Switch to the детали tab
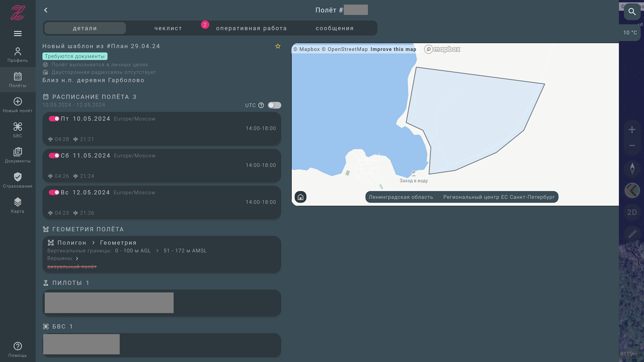644x362 pixels. pos(85,28)
